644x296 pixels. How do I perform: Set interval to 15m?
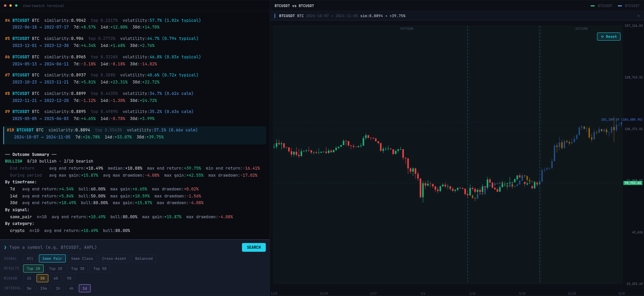point(44,288)
